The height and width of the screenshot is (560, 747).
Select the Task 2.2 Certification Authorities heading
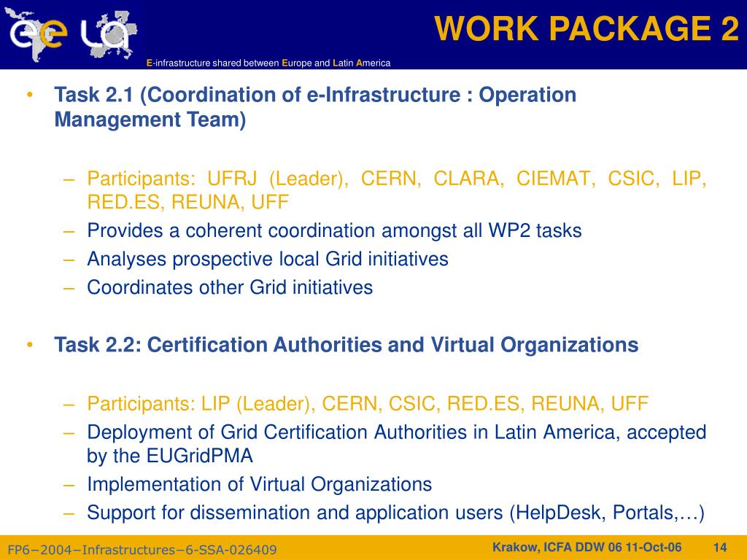pyautogui.click(x=346, y=345)
